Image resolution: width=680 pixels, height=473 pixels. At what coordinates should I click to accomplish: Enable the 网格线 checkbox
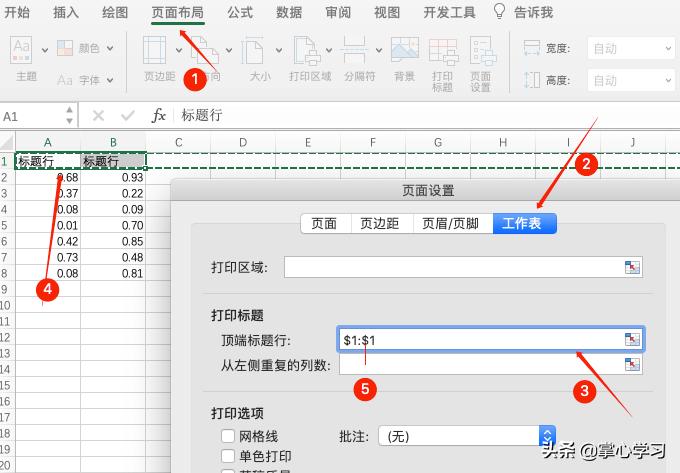[x=228, y=435]
